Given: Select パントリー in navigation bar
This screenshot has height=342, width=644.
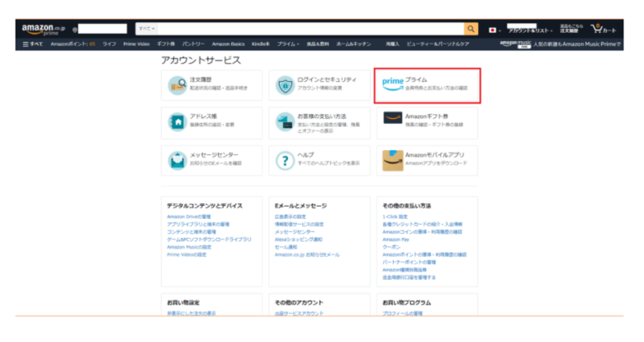Looking at the screenshot, I should 193,44.
